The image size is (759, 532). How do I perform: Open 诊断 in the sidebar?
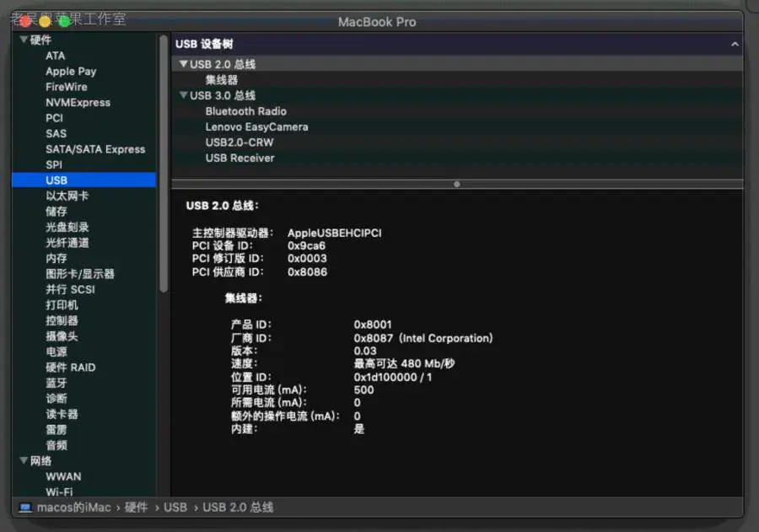tap(57, 399)
